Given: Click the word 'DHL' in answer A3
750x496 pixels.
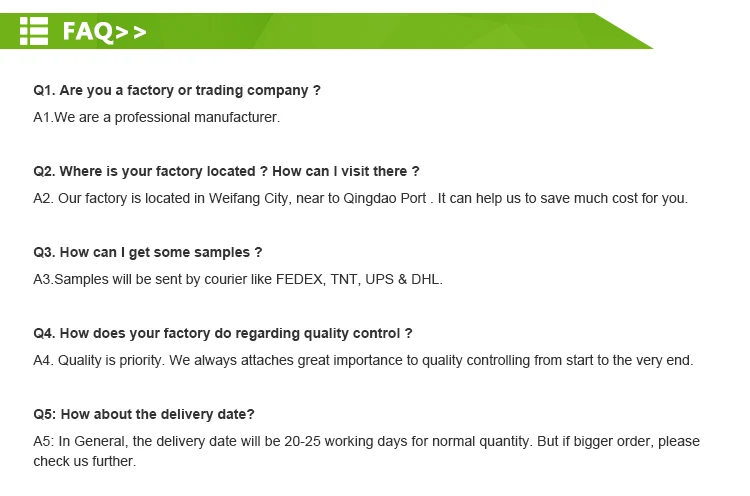Looking at the screenshot, I should 427,279.
